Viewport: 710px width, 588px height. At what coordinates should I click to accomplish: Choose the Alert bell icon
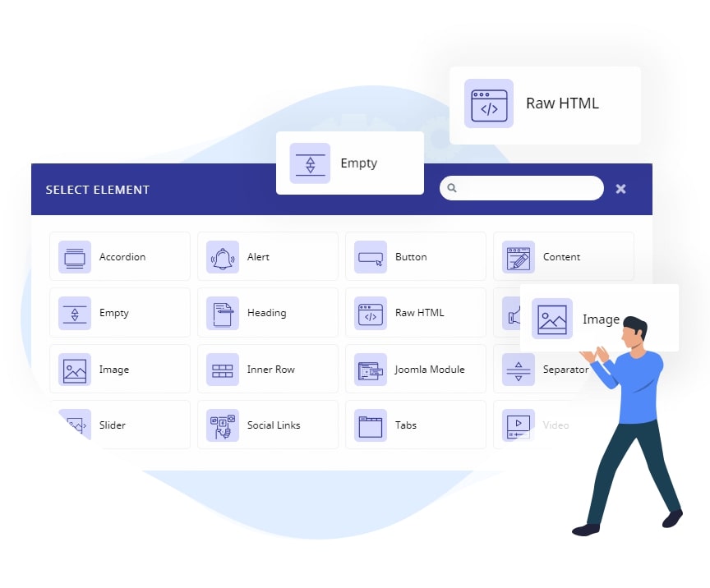click(223, 257)
